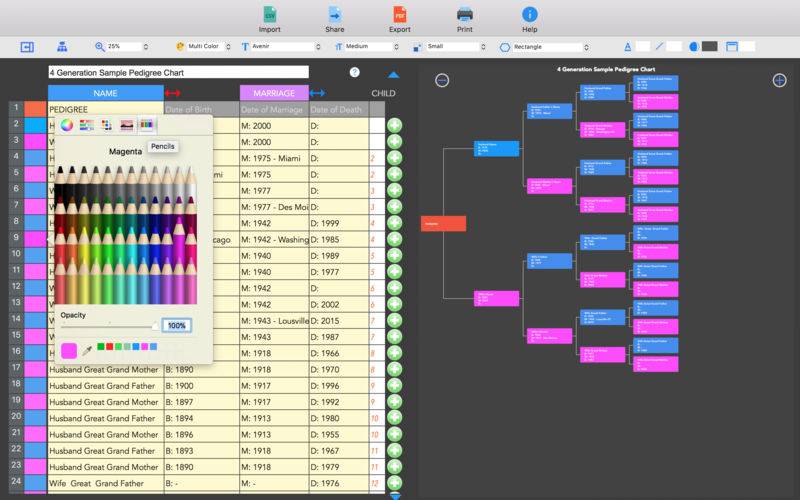Image resolution: width=800 pixels, height=500 pixels.
Task: Click green plus button on row 24
Action: [394, 483]
